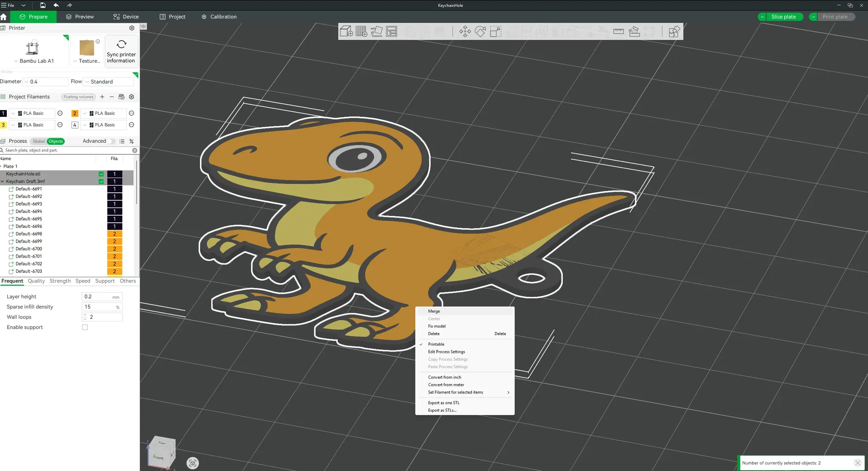Click the Arrange all objects icon

click(392, 31)
